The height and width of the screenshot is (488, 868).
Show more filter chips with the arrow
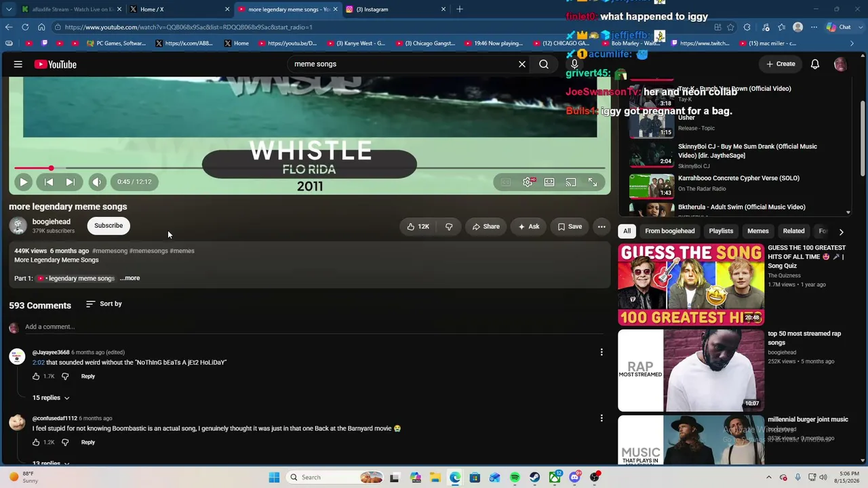842,232
